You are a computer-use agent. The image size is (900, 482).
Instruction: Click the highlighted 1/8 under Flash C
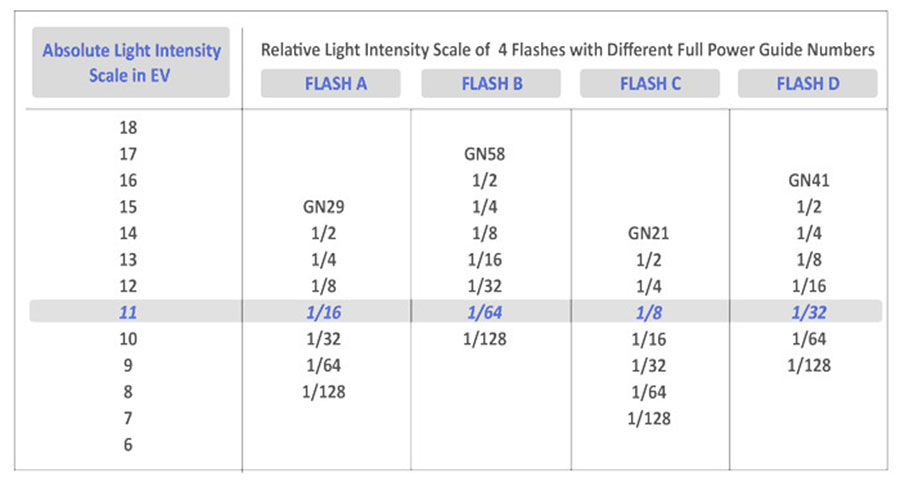click(649, 312)
